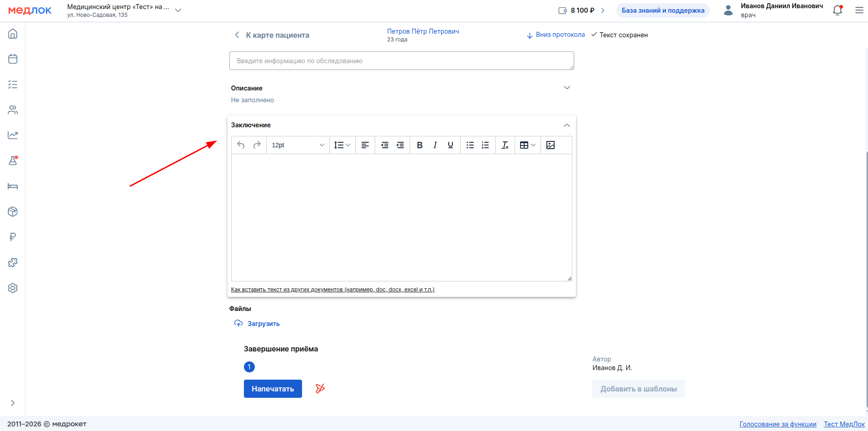Toggle italic formatting
The height and width of the screenshot is (431, 868).
coord(435,145)
